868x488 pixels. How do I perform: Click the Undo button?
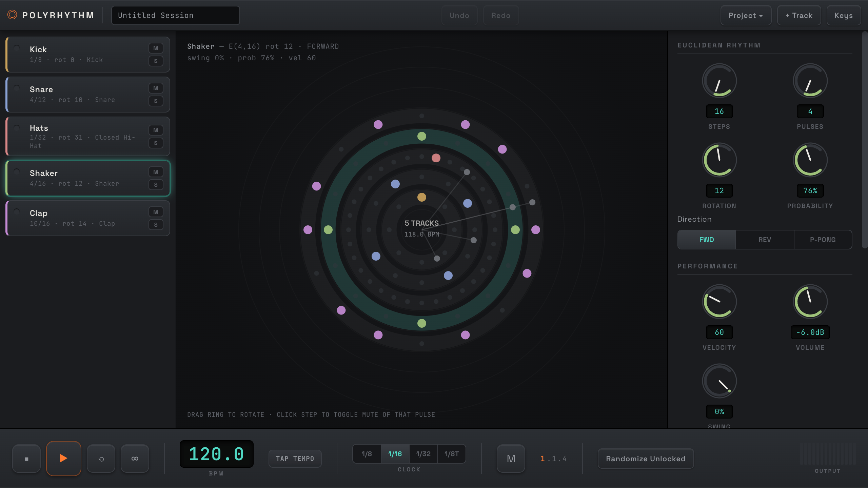pyautogui.click(x=459, y=15)
